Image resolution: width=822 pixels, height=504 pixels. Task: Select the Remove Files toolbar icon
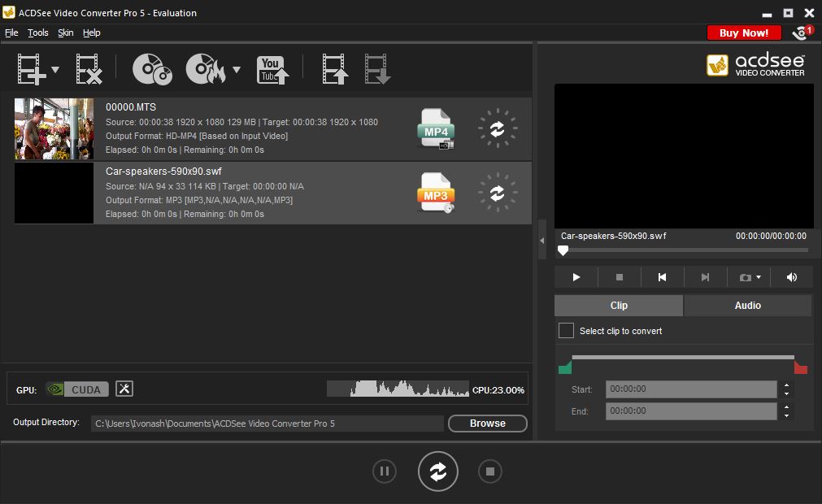(89, 70)
